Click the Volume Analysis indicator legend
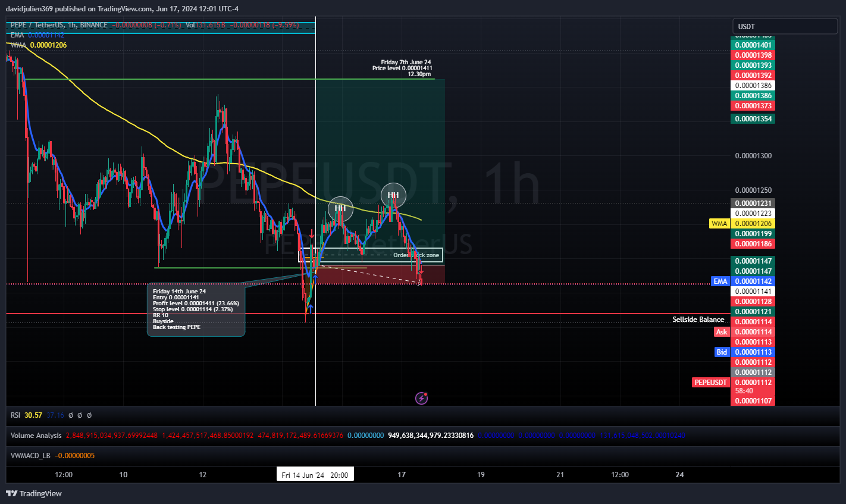This screenshot has height=504, width=846. (x=36, y=436)
